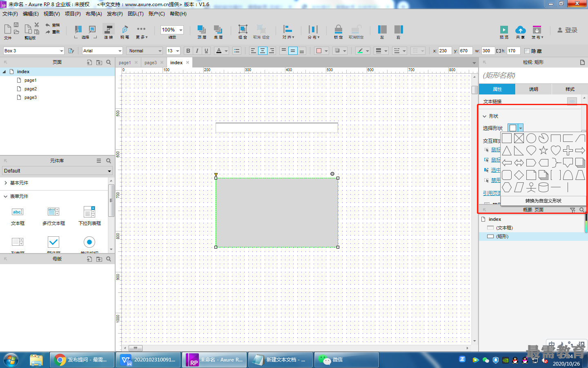This screenshot has height=368, width=588.
Task: Undo the last action (撤销)
Action: tap(52, 25)
